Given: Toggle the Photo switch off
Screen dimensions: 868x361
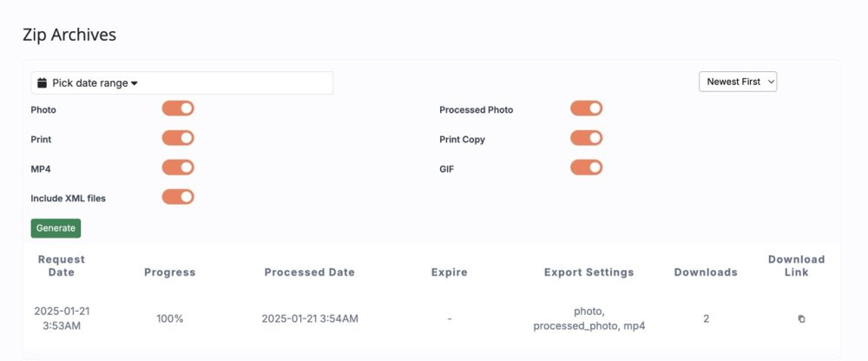Looking at the screenshot, I should click(x=178, y=108).
